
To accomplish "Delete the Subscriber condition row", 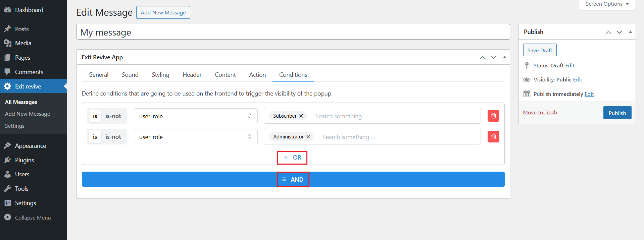I will (x=493, y=116).
